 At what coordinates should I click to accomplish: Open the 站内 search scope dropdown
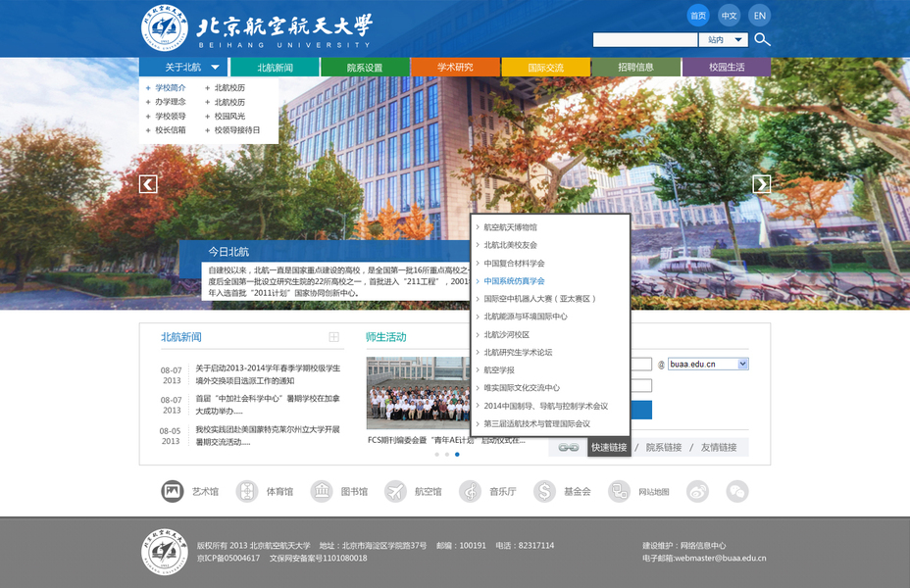click(724, 39)
